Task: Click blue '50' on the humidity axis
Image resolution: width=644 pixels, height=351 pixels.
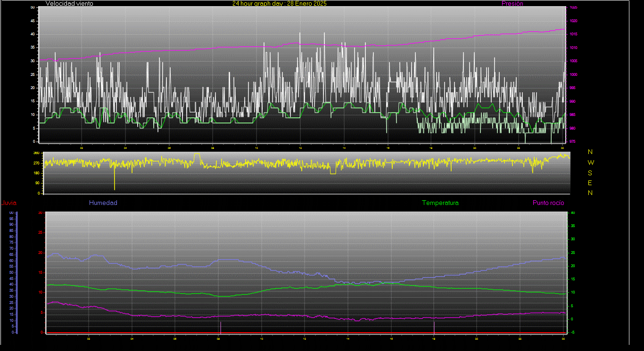Action: pos(11,272)
